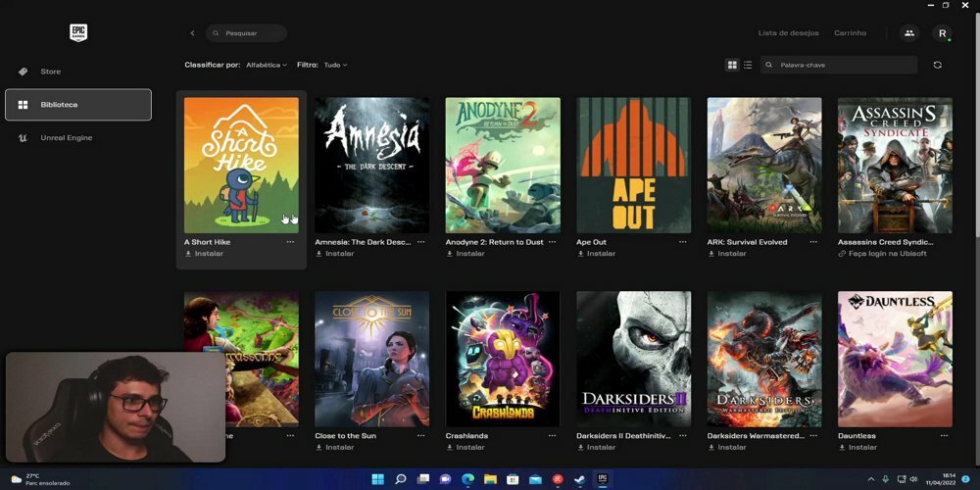This screenshot has height=490, width=980.
Task: Install ARK Survival Evolved
Action: point(727,254)
